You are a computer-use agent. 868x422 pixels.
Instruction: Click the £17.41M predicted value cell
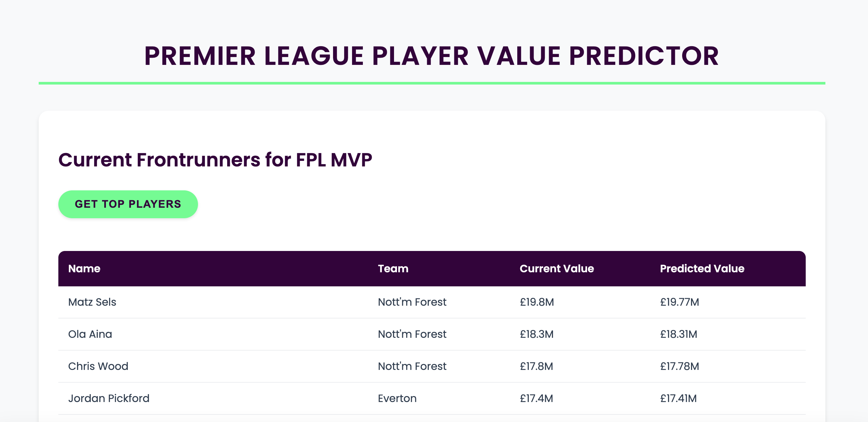click(x=678, y=398)
